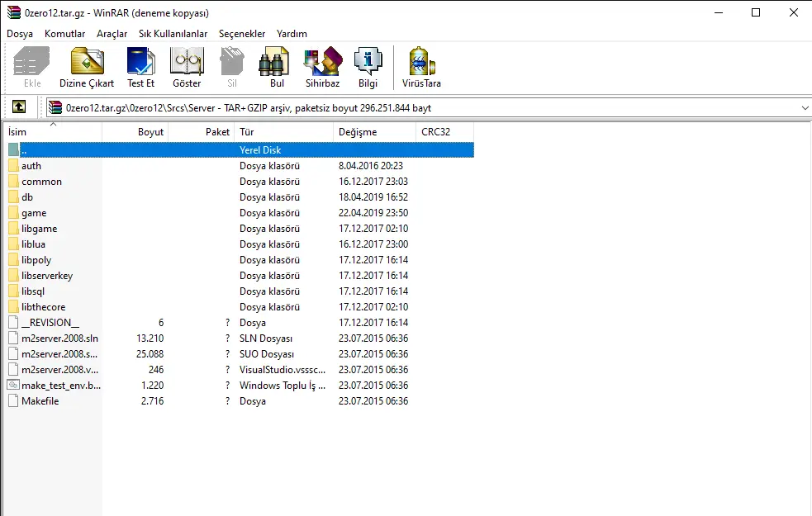Select the common folder
Image resolution: width=812 pixels, height=516 pixels.
[41, 182]
